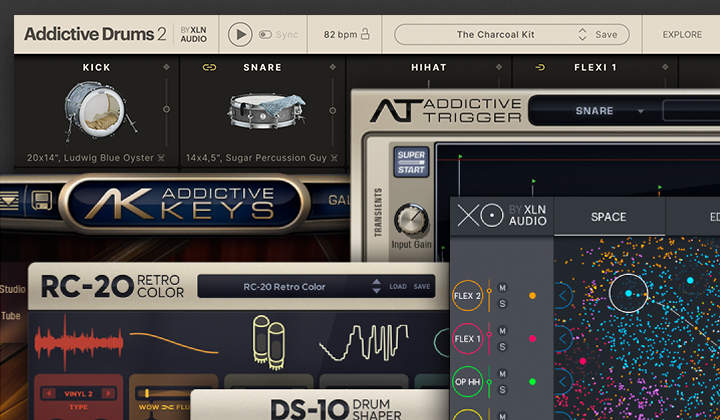Viewport: 720px width, 420px height.
Task: Select the jagged digital waveform icon in RC-20
Action: [364, 342]
